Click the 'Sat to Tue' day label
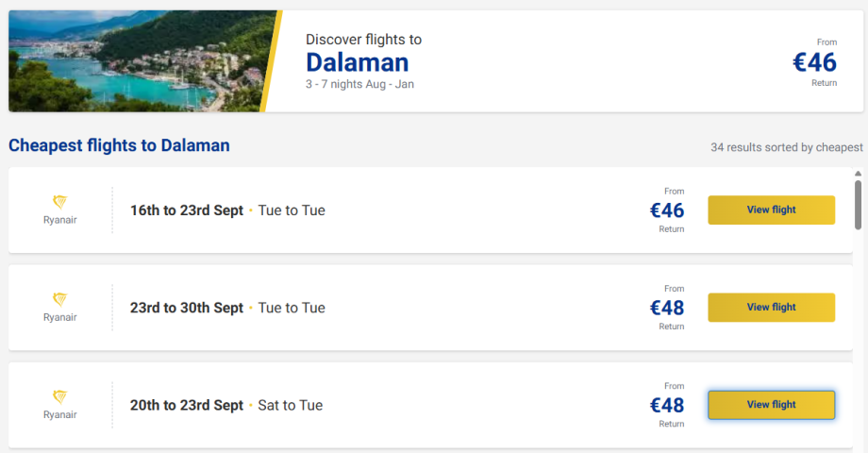868x453 pixels. point(291,405)
